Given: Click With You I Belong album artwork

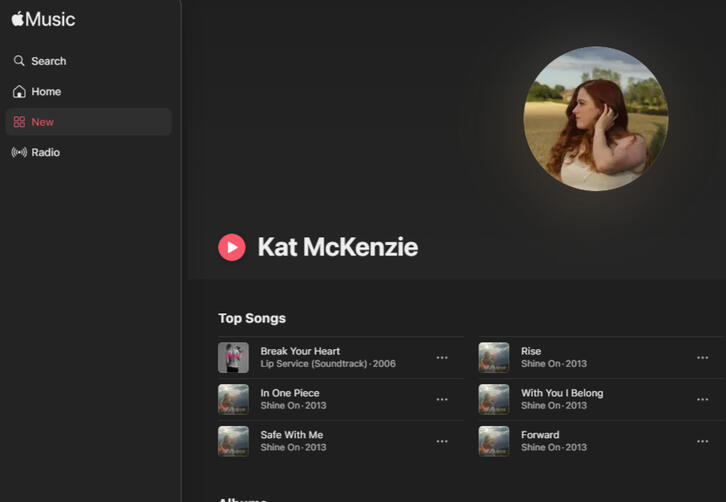Looking at the screenshot, I should pos(494,399).
